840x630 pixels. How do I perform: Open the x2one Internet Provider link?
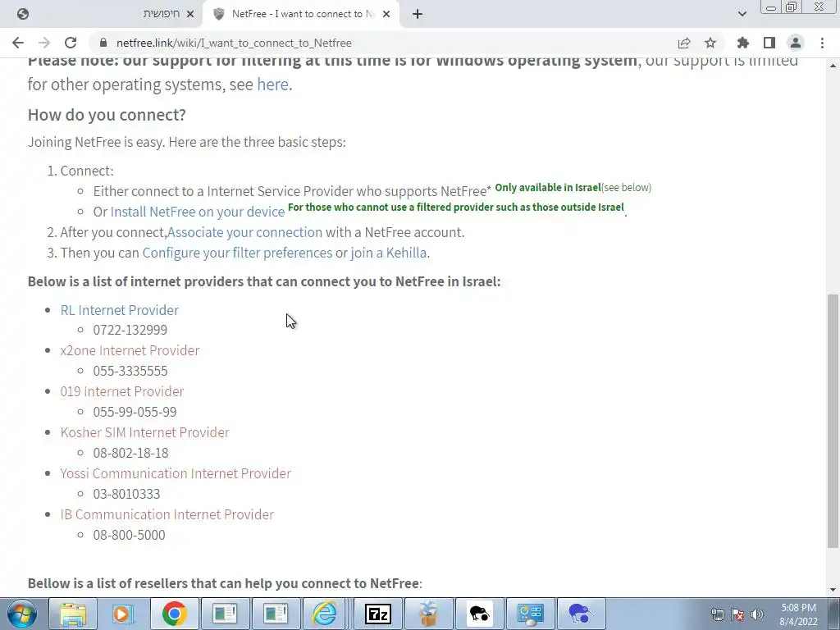[x=130, y=350]
